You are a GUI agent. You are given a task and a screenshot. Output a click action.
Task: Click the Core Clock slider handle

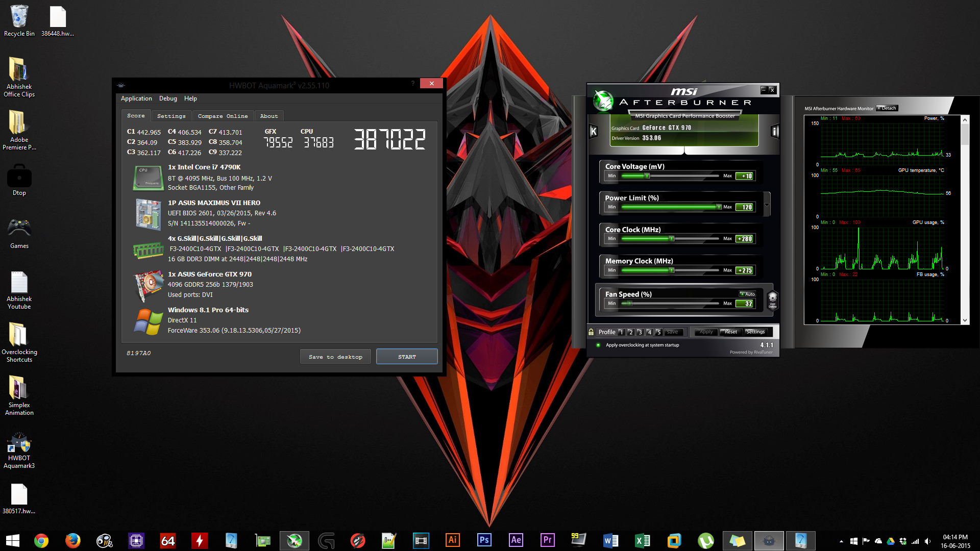coord(672,239)
